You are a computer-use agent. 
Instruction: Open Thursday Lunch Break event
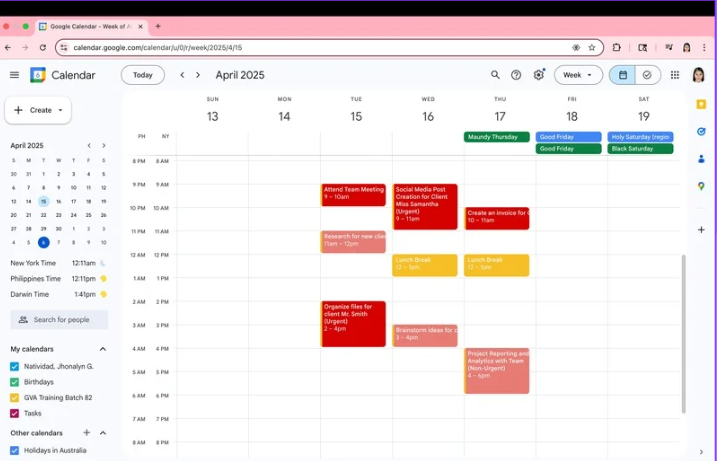pos(497,265)
